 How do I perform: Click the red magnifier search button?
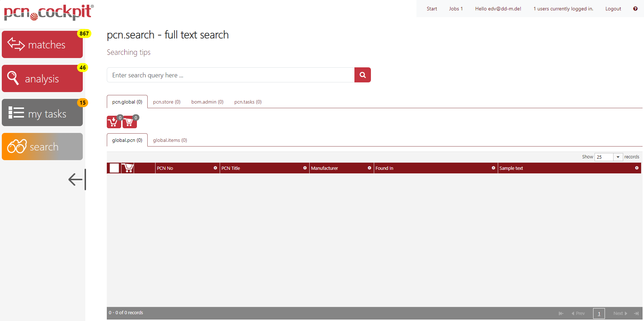pos(363,75)
